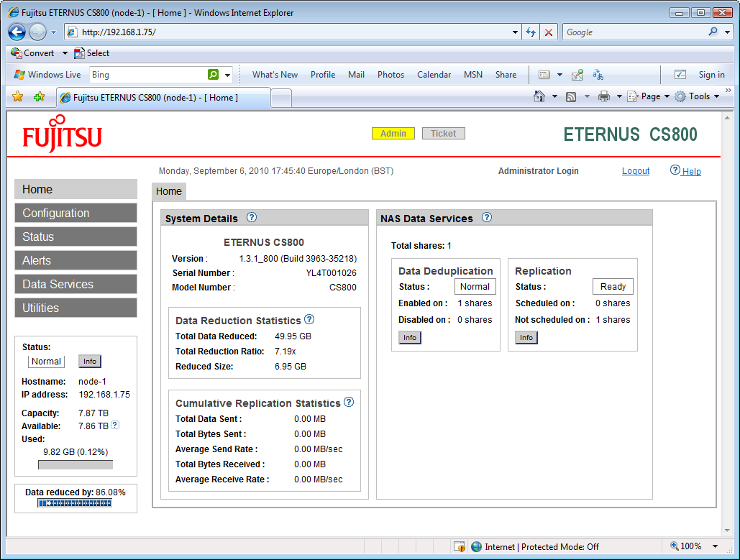Viewport: 740px width, 560px height.
Task: Open the search provider dropdown arrow
Action: pyautogui.click(x=727, y=32)
